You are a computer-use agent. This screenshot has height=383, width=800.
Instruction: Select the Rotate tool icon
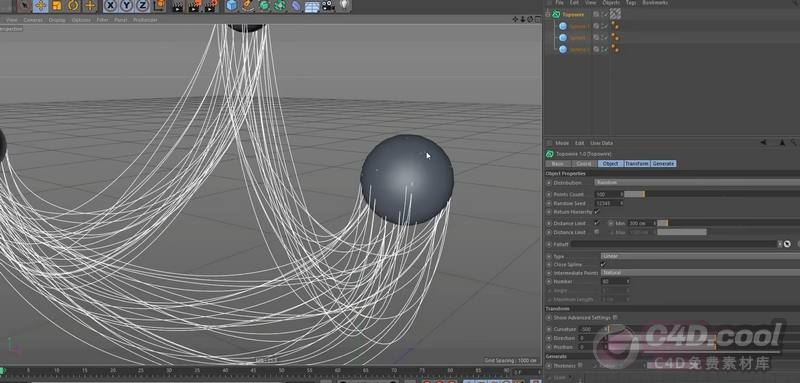point(73,6)
